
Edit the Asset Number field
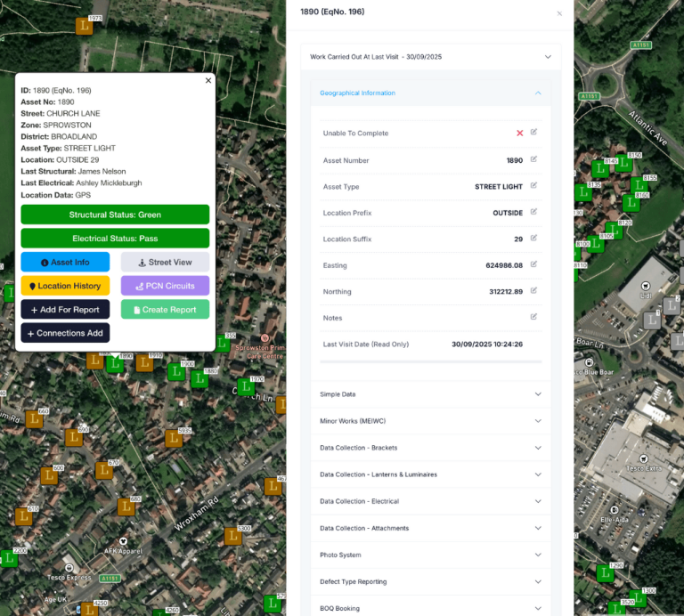[x=533, y=159]
